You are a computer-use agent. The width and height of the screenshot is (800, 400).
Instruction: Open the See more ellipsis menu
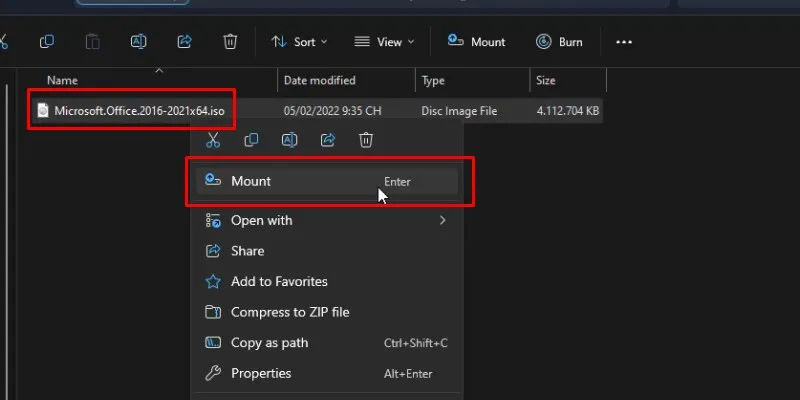pos(624,42)
